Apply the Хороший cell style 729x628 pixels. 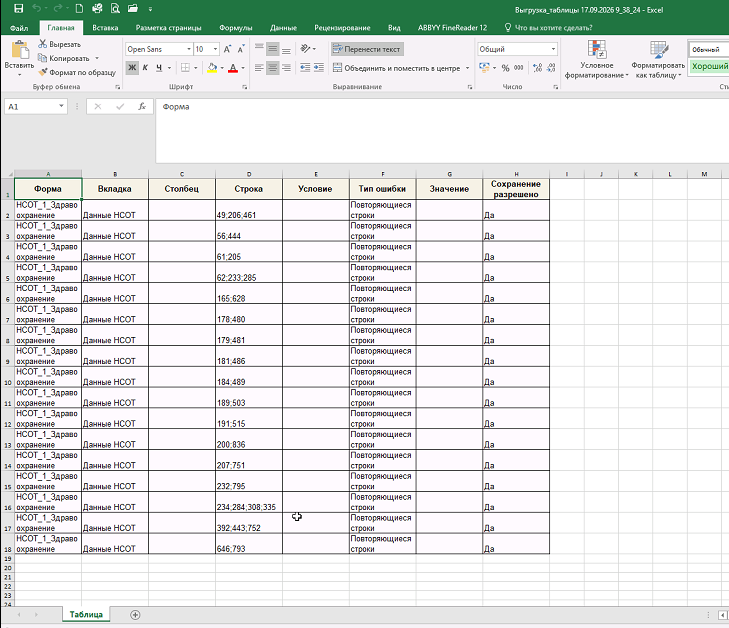709,66
